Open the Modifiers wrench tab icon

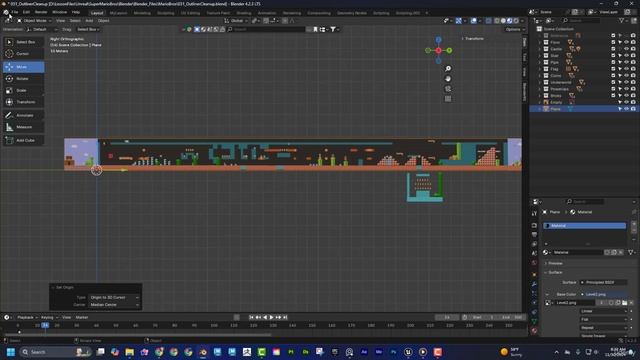click(534, 284)
